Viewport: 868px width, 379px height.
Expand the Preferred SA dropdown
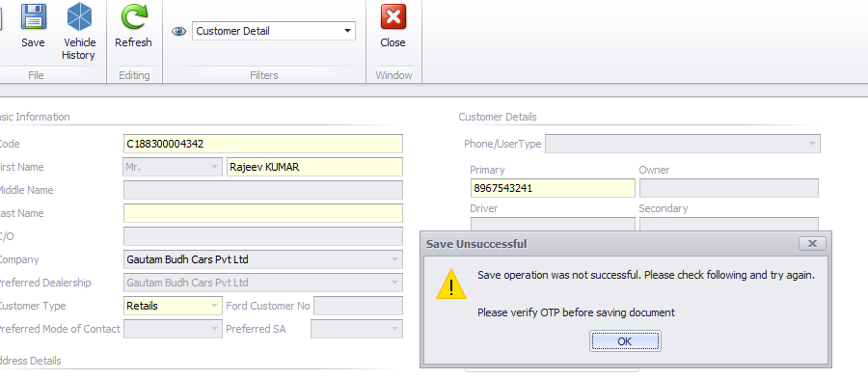(394, 329)
